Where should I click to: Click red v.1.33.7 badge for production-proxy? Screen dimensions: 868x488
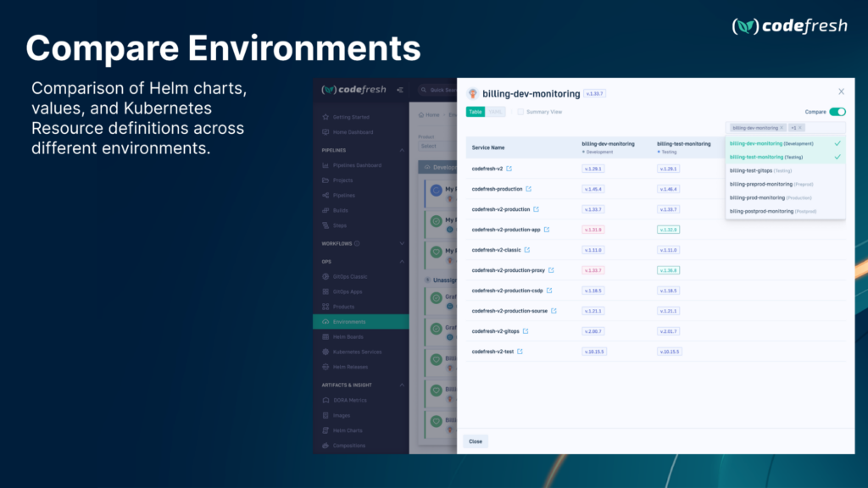tap(593, 270)
